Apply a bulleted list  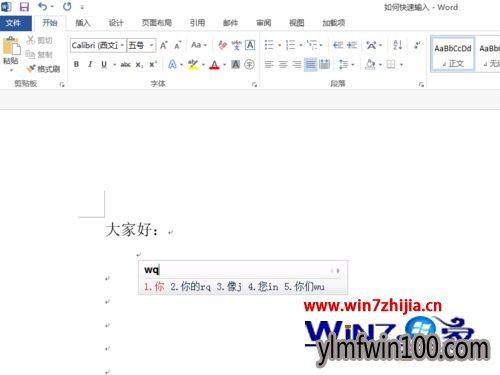tap(269, 45)
